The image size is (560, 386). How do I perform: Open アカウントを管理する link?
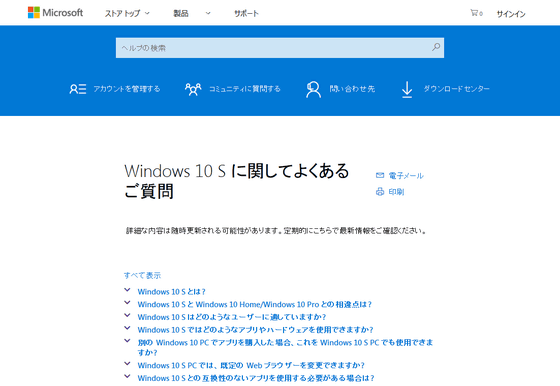click(127, 89)
